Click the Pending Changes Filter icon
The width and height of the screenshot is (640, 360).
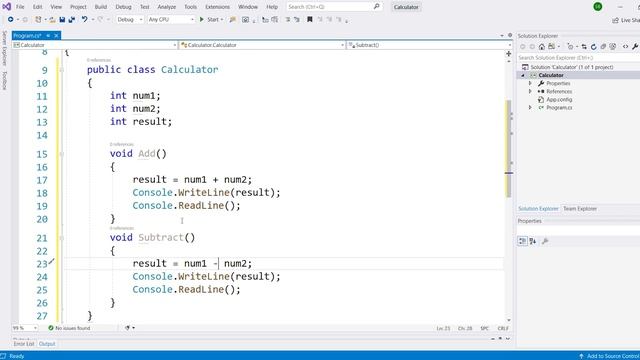click(571, 47)
